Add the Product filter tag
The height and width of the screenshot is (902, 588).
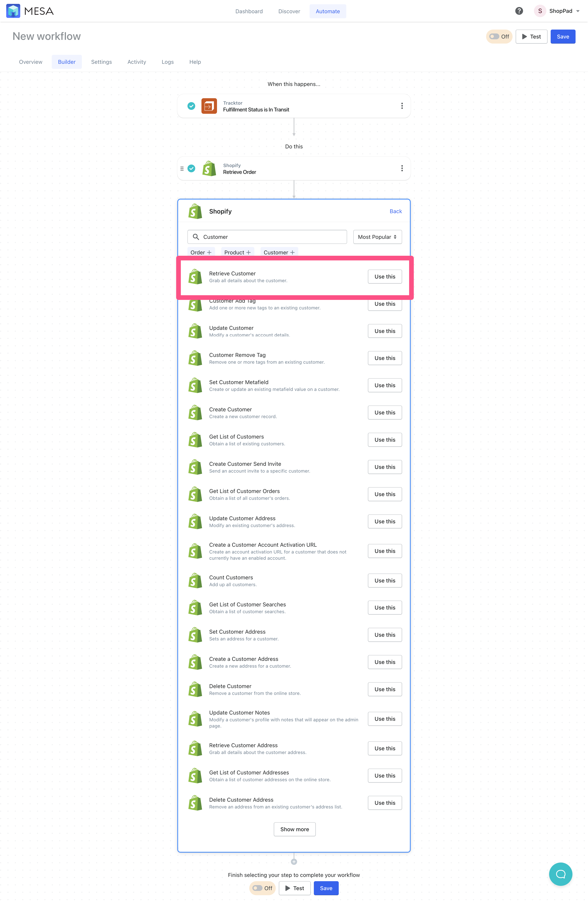(x=238, y=252)
